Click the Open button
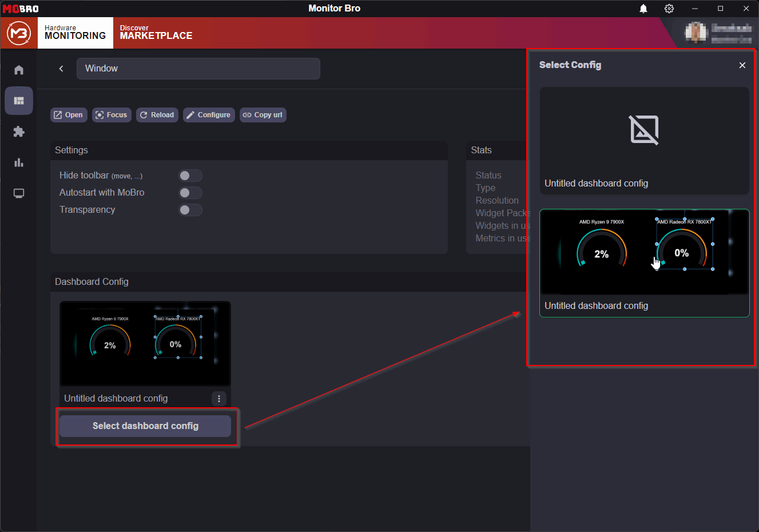The image size is (759, 532). 69,115
